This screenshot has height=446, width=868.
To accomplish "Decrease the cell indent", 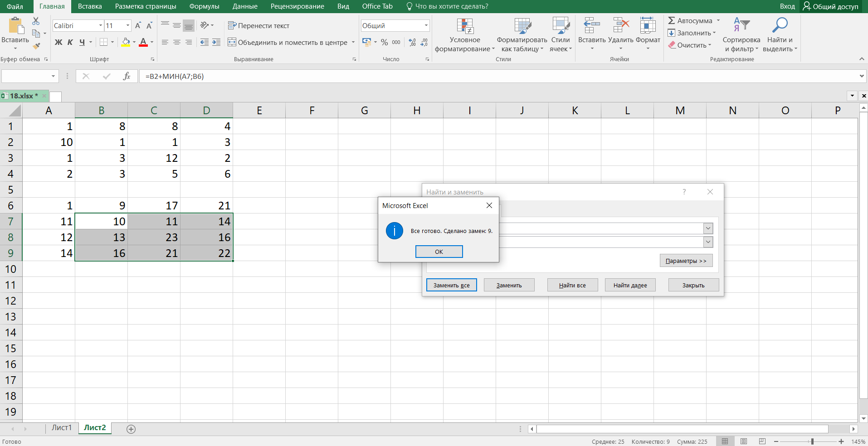I will coord(205,42).
